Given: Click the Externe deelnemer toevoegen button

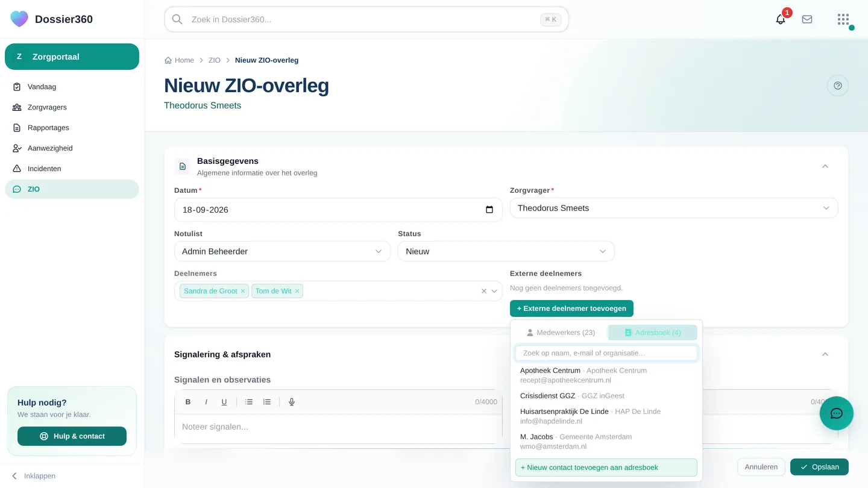Looking at the screenshot, I should [571, 308].
